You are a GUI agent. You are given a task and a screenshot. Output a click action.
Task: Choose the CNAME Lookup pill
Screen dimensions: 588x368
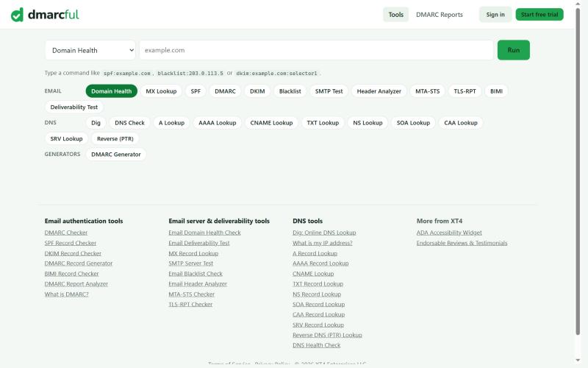(271, 123)
